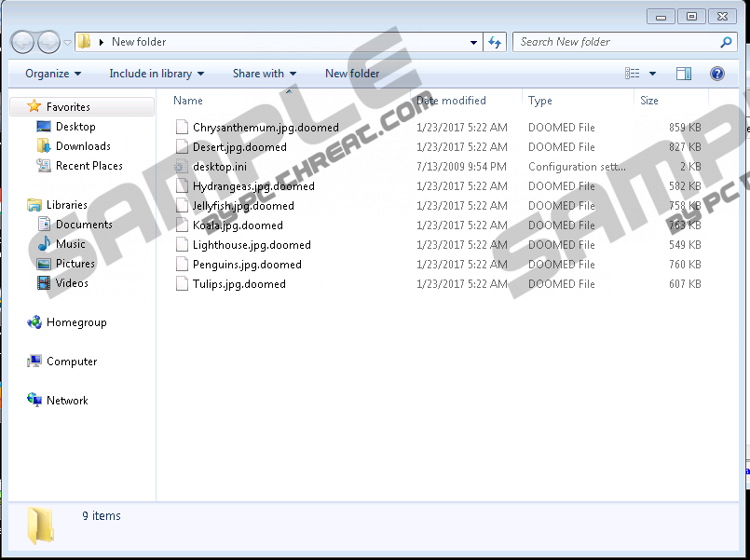Sort files by Date modified column
This screenshot has height=560, width=750.
point(452,101)
